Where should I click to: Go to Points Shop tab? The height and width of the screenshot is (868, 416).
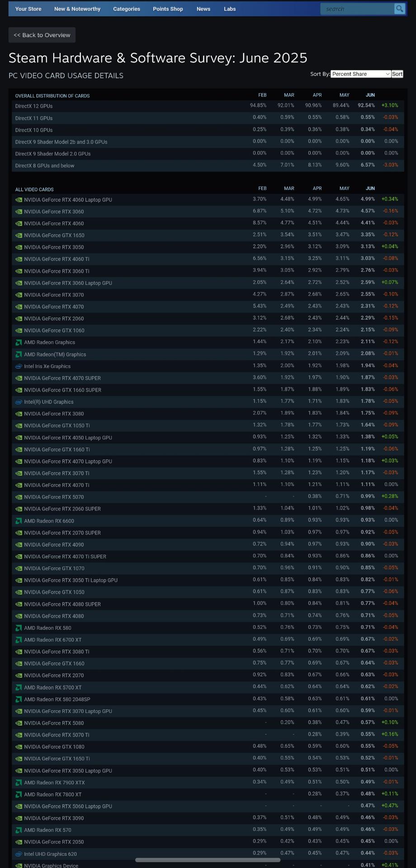tap(168, 9)
